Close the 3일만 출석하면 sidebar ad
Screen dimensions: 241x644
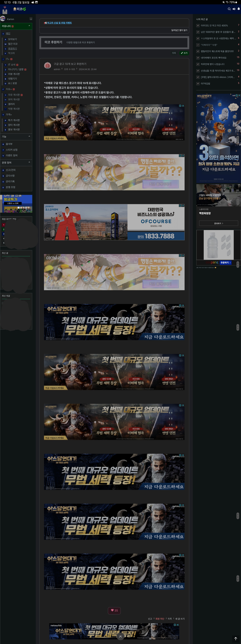tap(239, 95)
